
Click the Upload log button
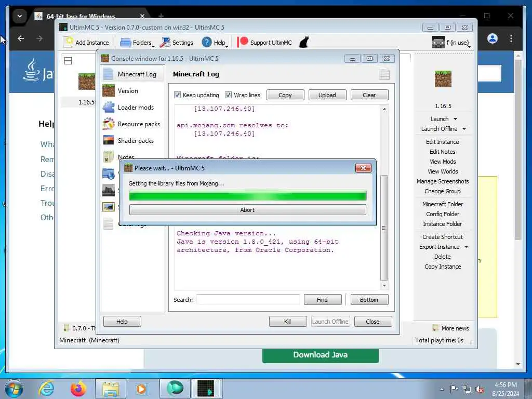click(x=327, y=95)
